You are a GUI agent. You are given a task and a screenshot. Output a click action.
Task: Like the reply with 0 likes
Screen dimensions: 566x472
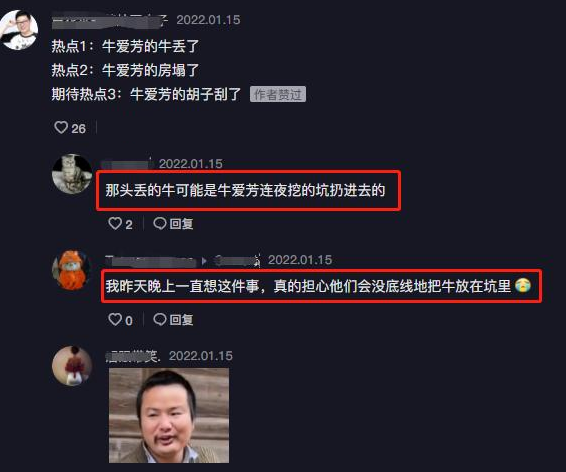point(115,319)
